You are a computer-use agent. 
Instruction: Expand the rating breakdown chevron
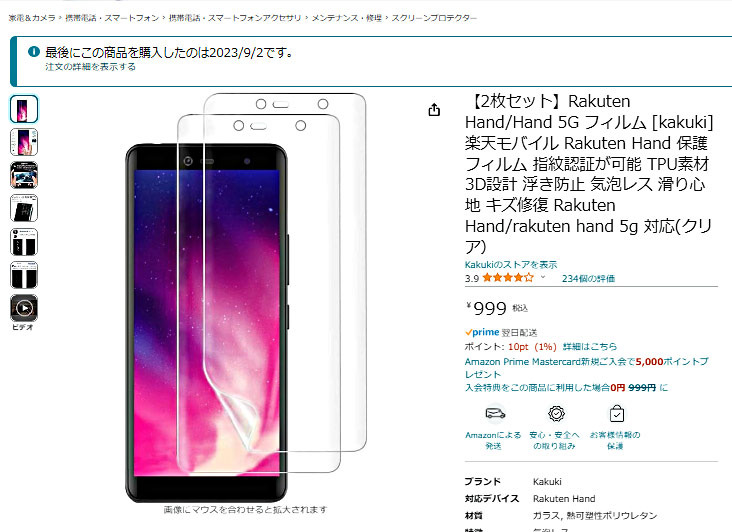point(543,278)
